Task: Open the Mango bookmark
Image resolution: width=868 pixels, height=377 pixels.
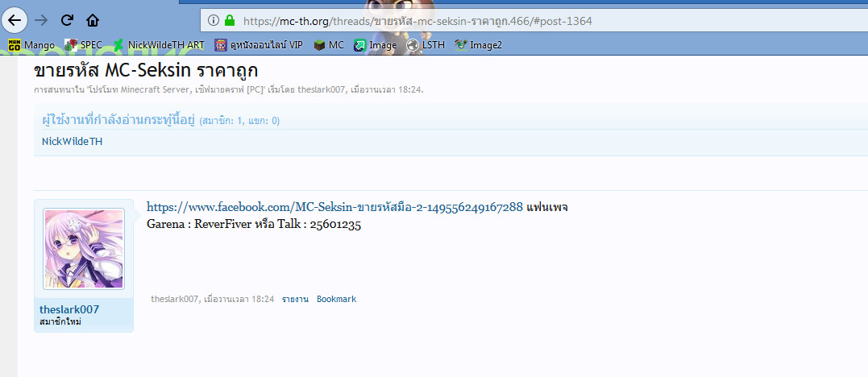Action: tap(31, 45)
